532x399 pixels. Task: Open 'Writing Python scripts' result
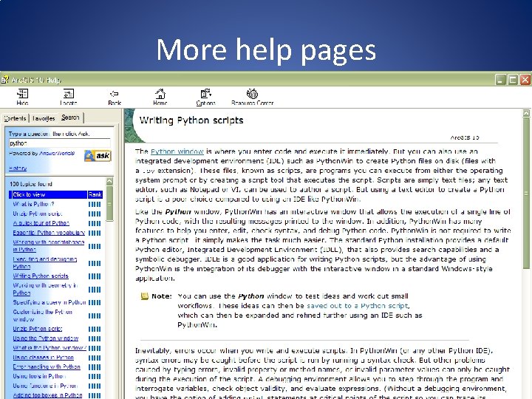point(41,276)
